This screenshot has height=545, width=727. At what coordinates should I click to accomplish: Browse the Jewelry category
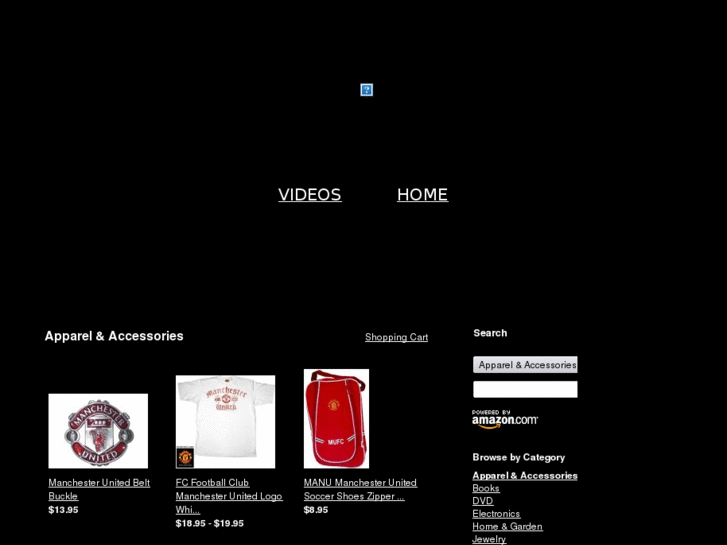click(x=489, y=539)
